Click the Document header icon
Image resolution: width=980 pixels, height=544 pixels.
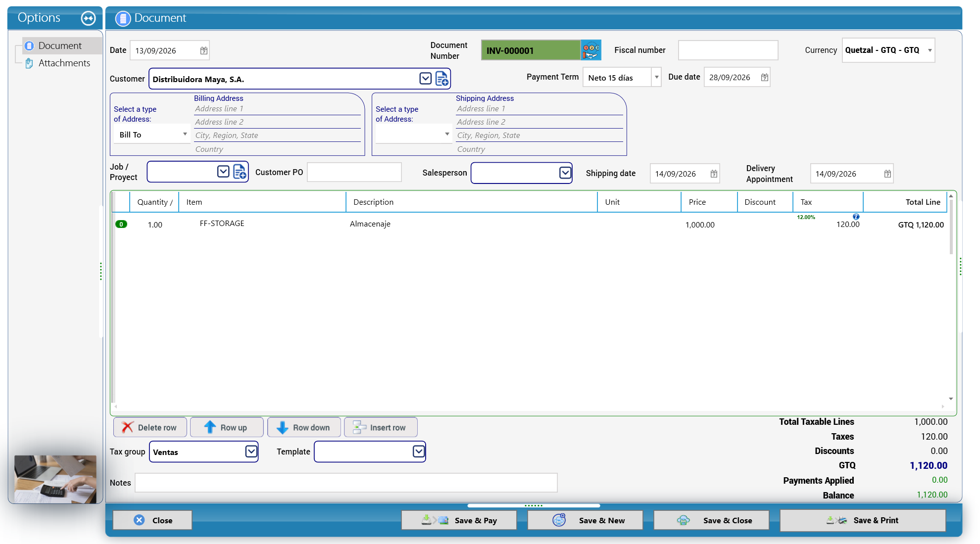coord(123,18)
